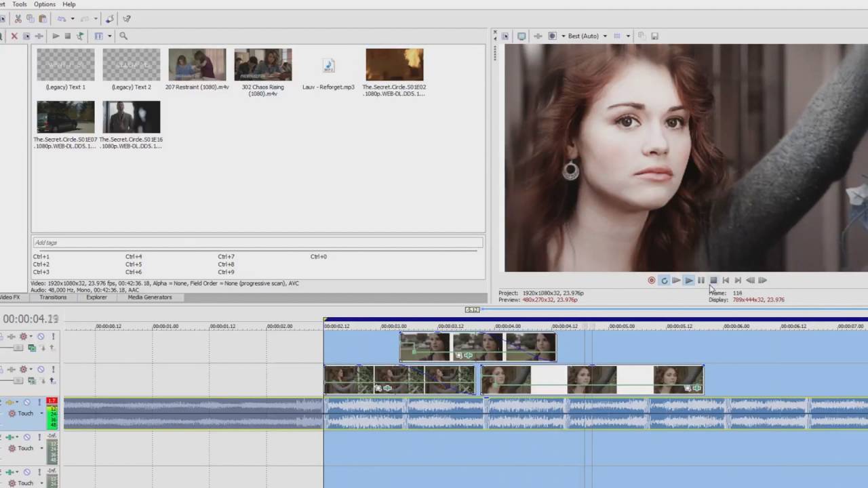868x488 pixels.
Task: Solo the first audio track with waveform
Action: (39, 402)
